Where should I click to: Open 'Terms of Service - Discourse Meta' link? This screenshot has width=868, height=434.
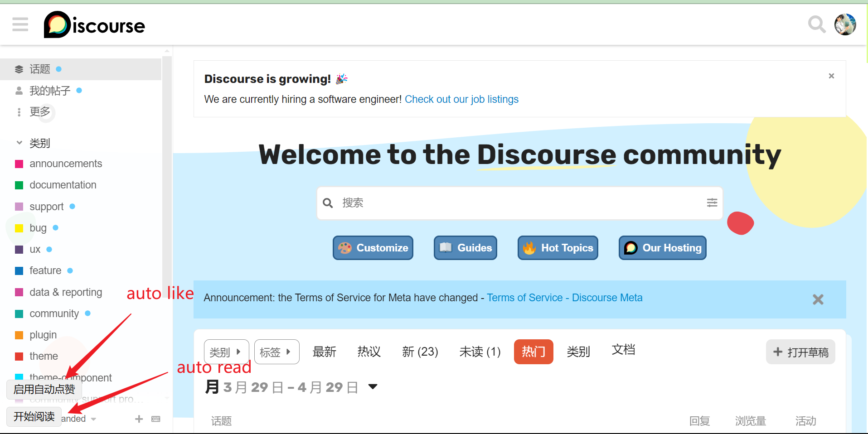(x=565, y=298)
